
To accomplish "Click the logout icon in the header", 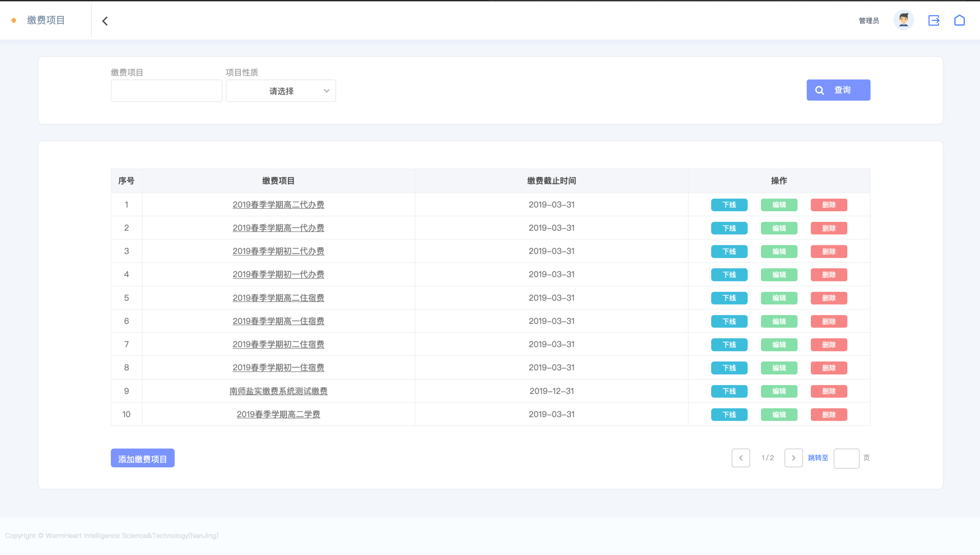I will 934,21.
